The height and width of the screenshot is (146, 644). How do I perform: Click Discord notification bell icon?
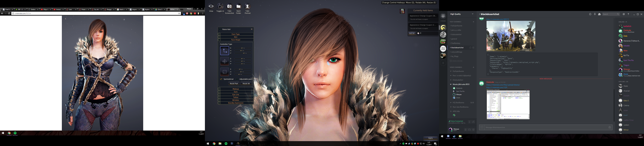[x=590, y=14]
